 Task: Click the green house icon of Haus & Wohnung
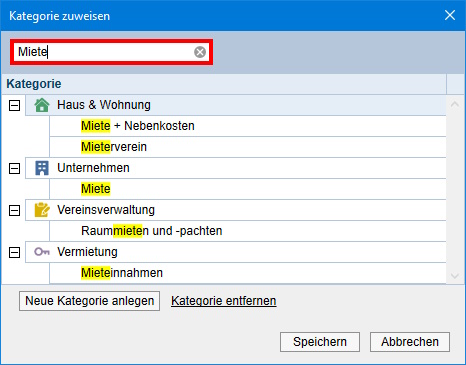click(x=42, y=105)
